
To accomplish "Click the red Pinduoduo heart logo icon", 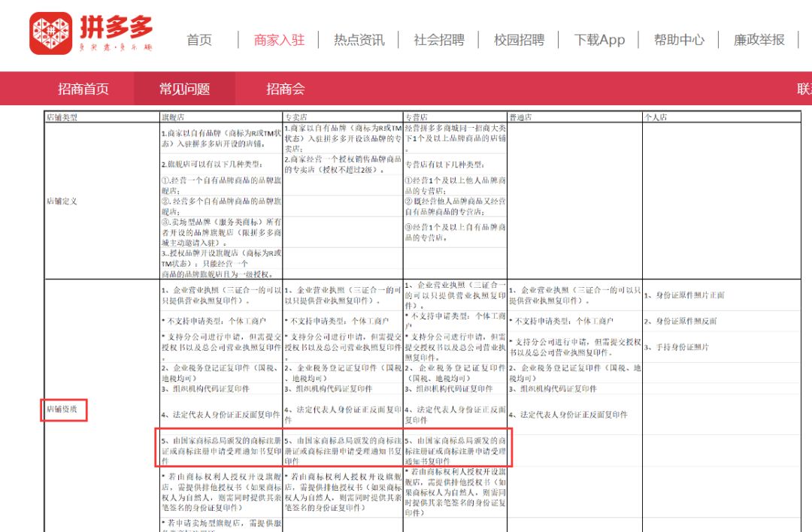I will tap(51, 33).
